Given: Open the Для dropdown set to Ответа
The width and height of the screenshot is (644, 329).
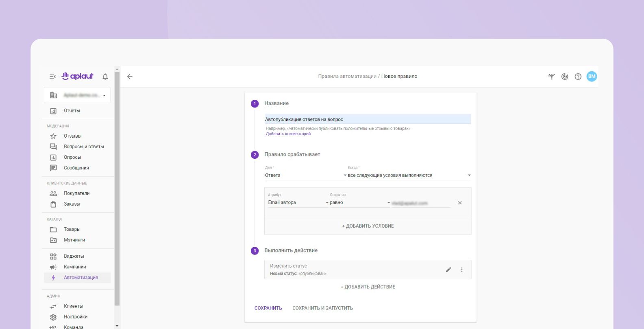Looking at the screenshot, I should (305, 175).
